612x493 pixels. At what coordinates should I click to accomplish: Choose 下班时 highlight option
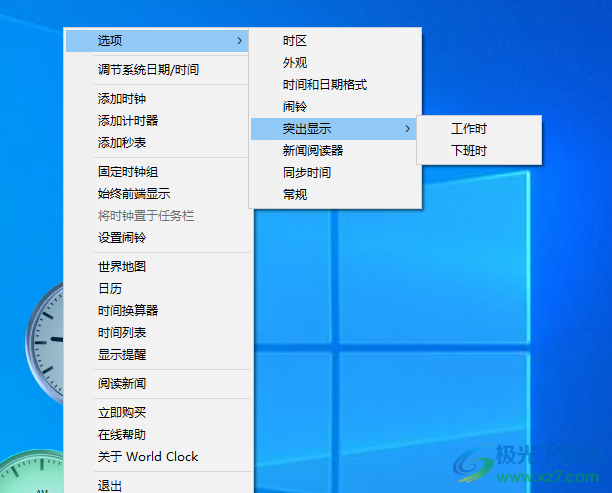coord(479,150)
